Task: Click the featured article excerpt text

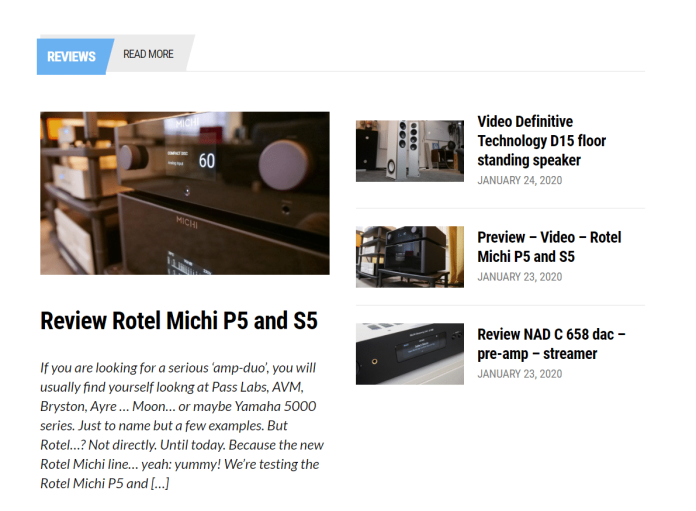Action: pyautogui.click(x=182, y=425)
